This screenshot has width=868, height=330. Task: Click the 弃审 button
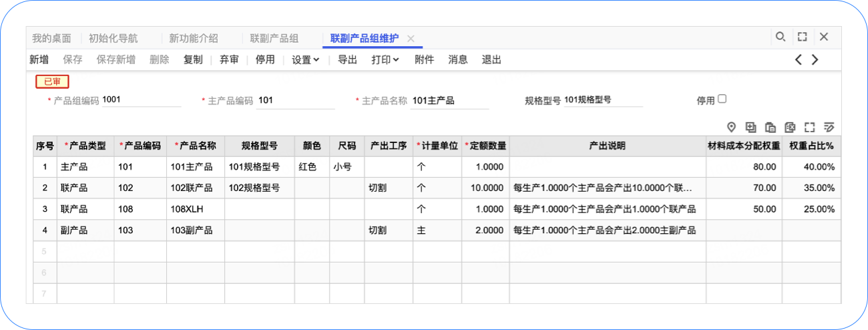click(229, 59)
